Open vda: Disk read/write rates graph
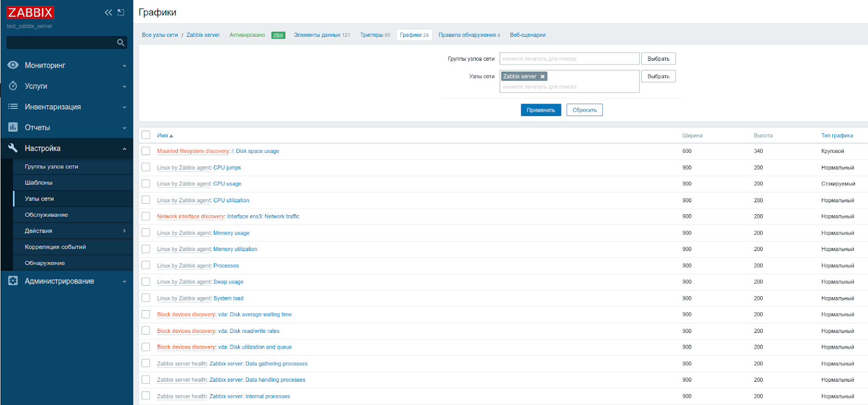This screenshot has height=405, width=868. (x=249, y=331)
